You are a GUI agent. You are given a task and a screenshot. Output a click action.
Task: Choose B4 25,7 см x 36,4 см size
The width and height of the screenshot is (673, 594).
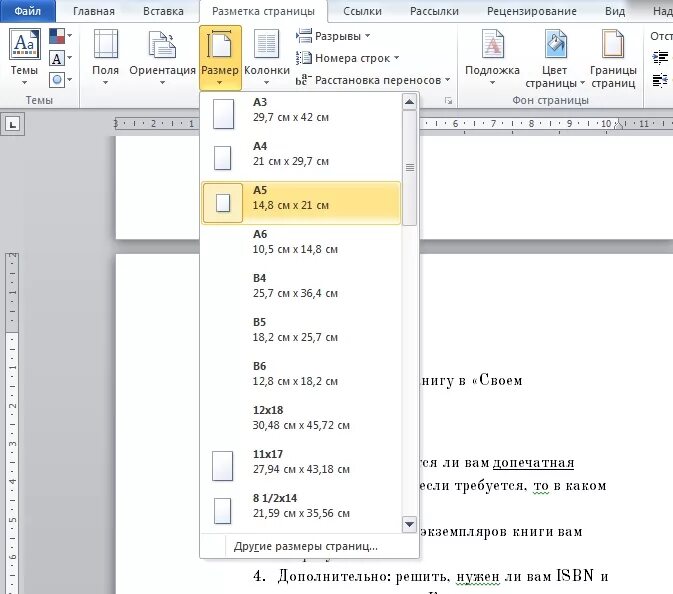click(301, 291)
